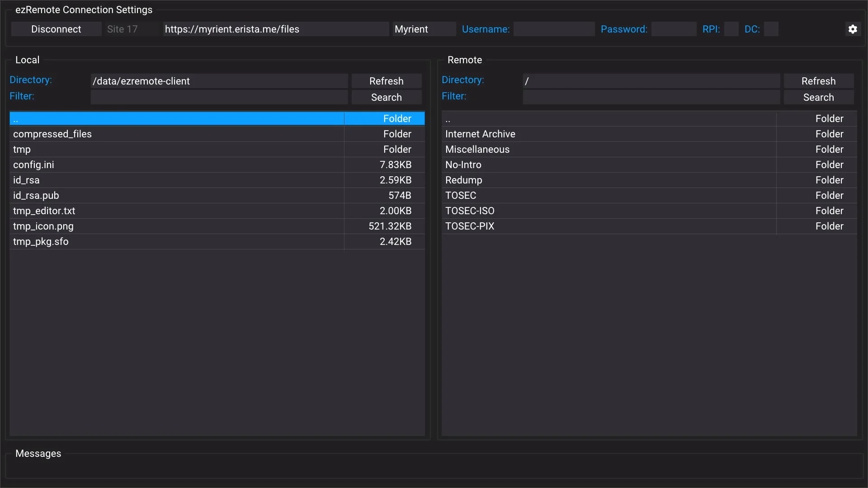Refresh the Local directory listing

(x=386, y=81)
